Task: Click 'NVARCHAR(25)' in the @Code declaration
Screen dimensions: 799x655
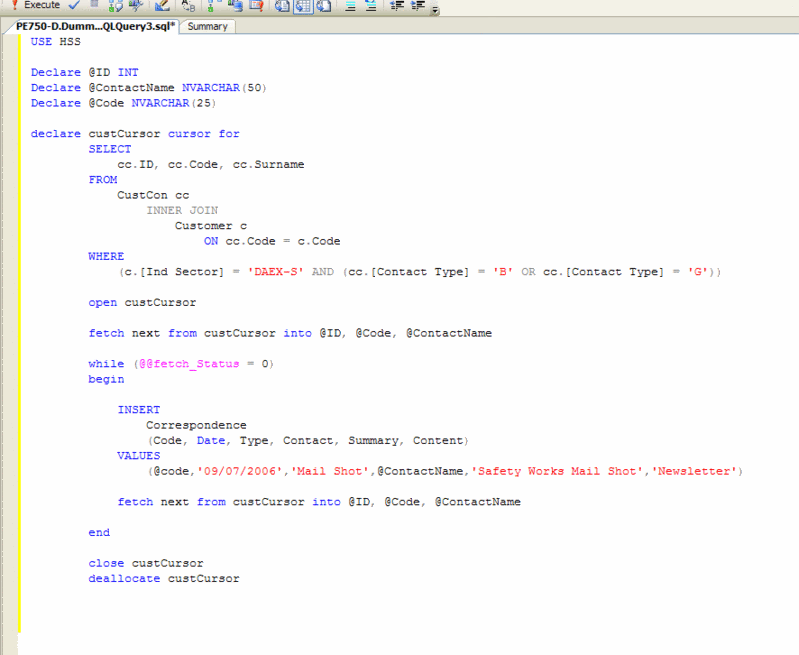Action: 174,103
